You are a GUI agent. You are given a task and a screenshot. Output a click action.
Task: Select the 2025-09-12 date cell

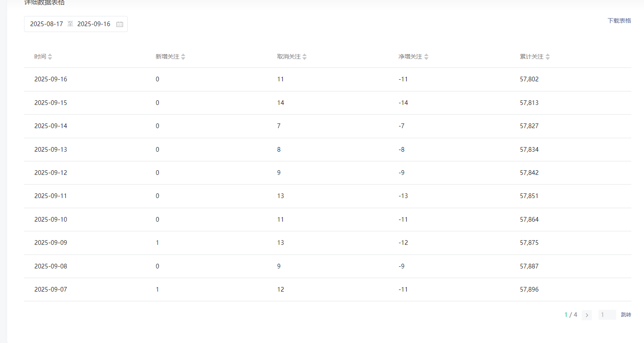(51, 173)
